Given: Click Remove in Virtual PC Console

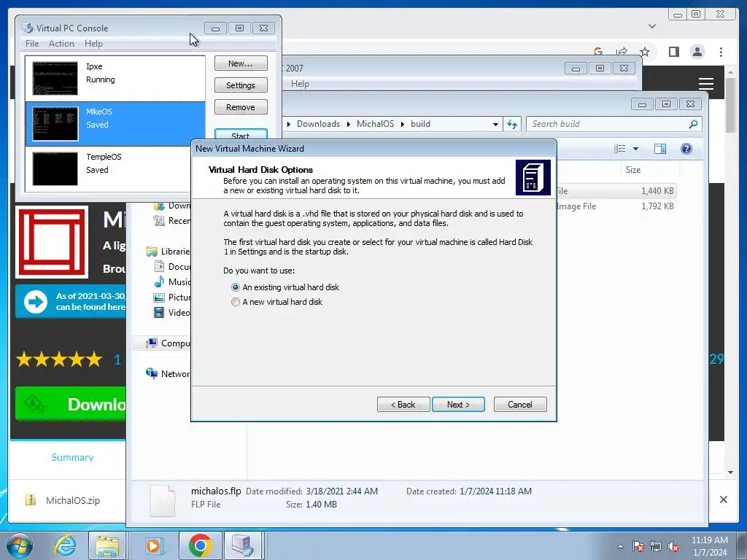Looking at the screenshot, I should 241,107.
